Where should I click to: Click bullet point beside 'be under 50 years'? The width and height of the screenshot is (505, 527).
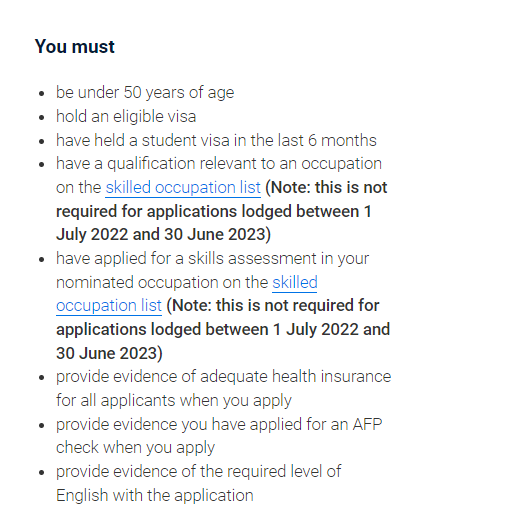(42, 93)
